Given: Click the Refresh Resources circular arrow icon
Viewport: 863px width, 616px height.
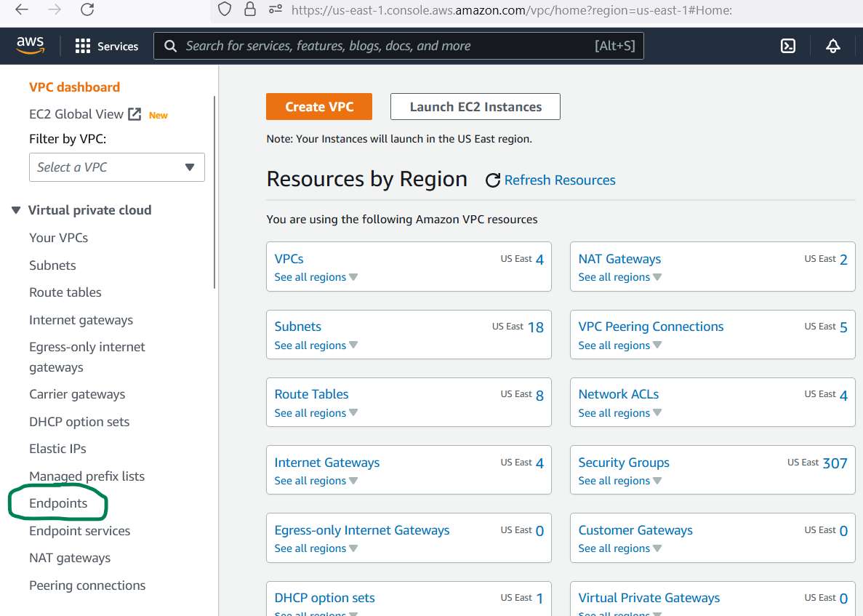Looking at the screenshot, I should click(493, 180).
